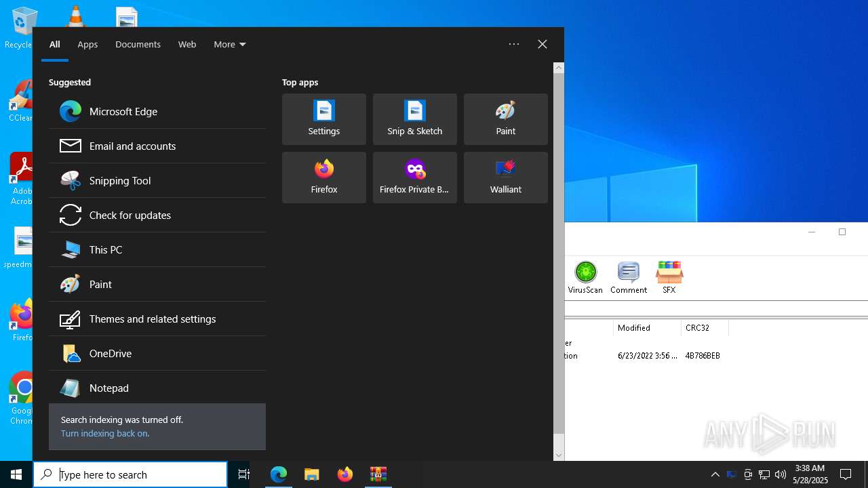
Task: Open Paint in the Suggested list
Action: pyautogui.click(x=157, y=284)
